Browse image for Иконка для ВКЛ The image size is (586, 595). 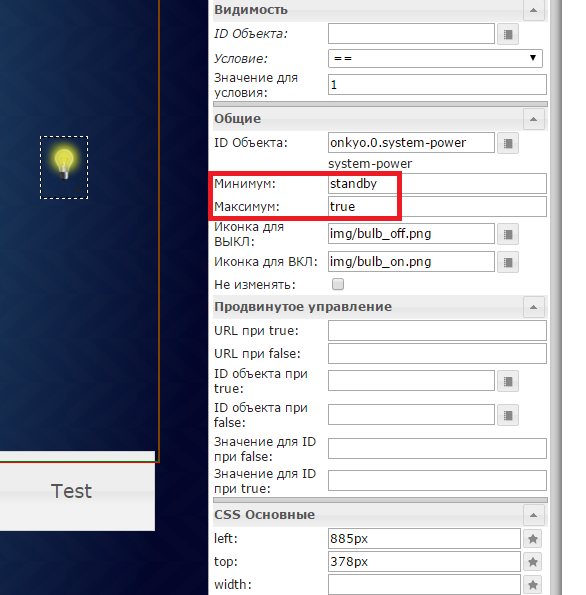[507, 262]
